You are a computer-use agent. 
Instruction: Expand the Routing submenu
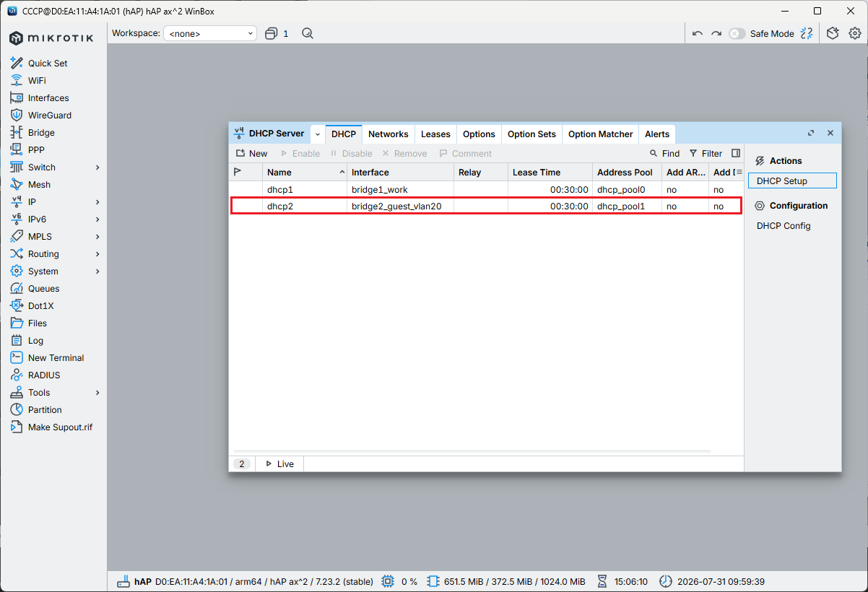click(x=97, y=253)
